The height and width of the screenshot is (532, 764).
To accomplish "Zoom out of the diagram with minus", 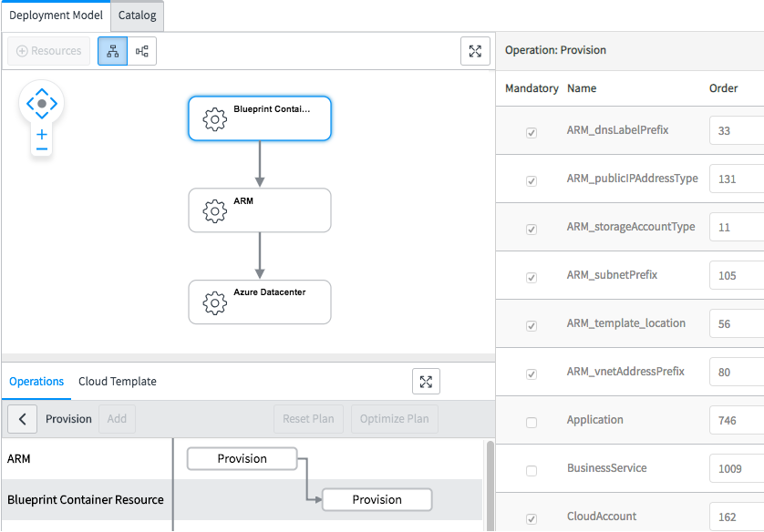I will coord(42,148).
